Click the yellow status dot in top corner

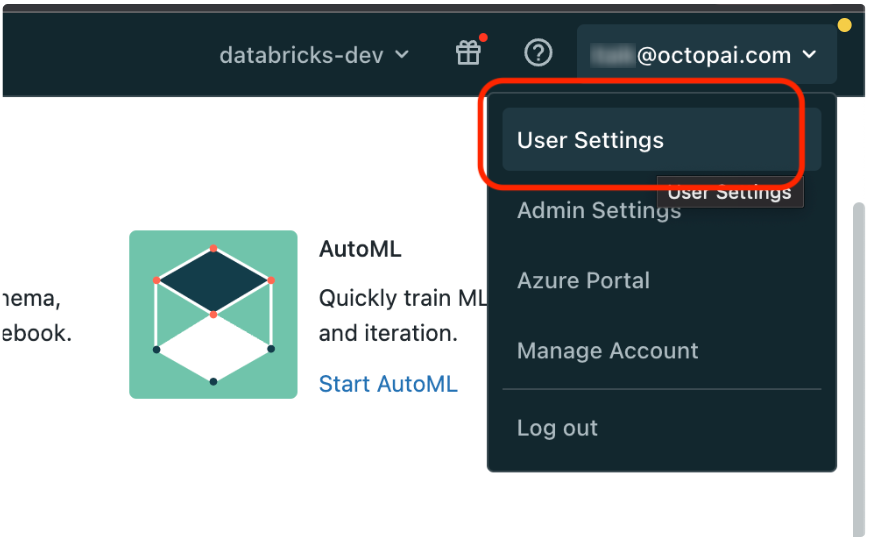click(x=844, y=24)
